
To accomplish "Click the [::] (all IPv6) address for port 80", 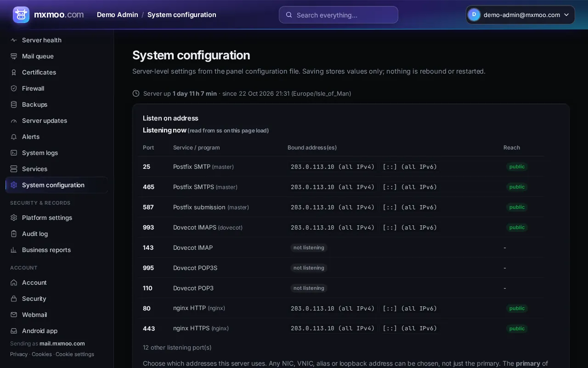I will point(410,308).
